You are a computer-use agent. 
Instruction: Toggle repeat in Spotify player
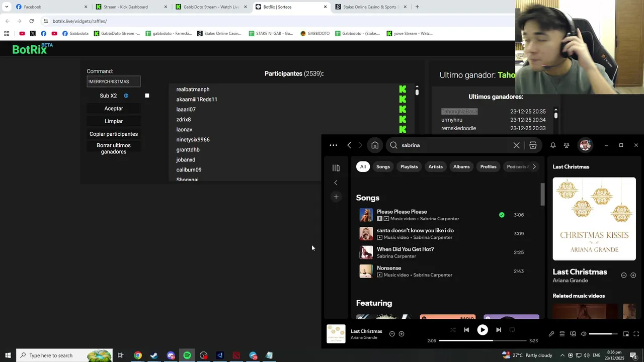[512, 330]
